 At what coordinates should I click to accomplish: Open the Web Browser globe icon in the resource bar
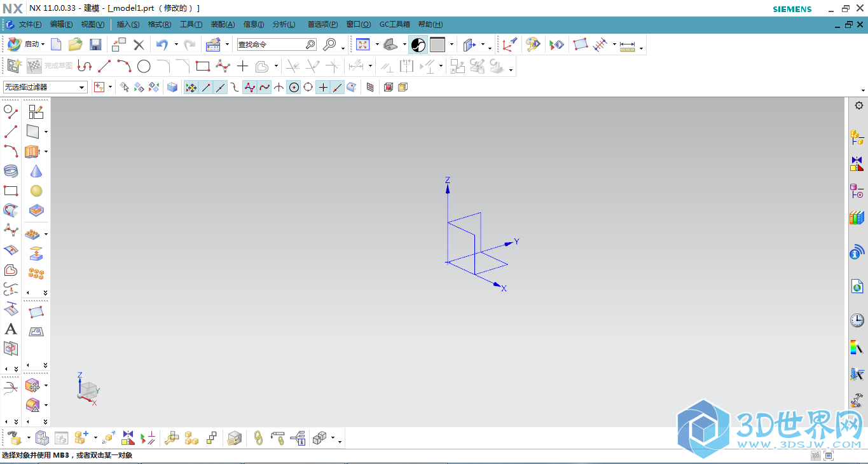[857, 286]
